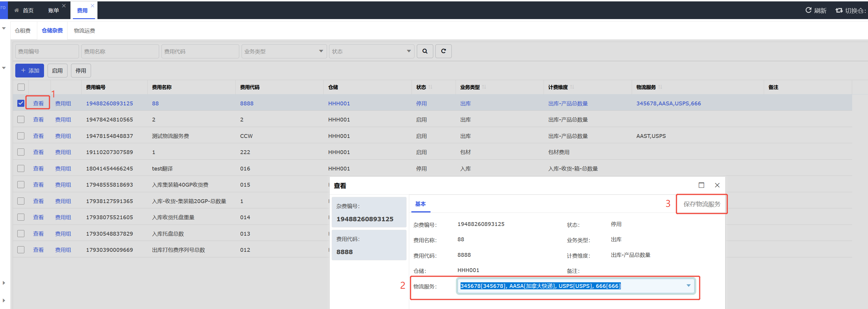Check the row 17948555818693 checkbox
This screenshot has width=868, height=309.
pyautogui.click(x=21, y=185)
